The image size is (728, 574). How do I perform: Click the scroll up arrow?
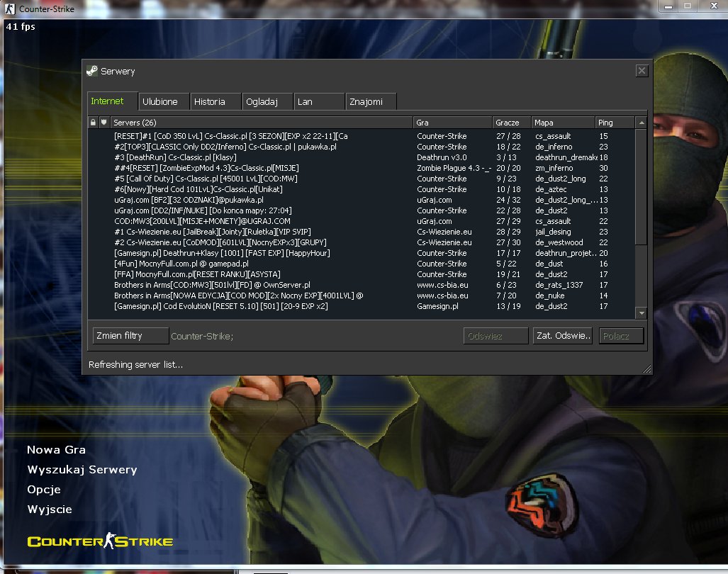coord(642,123)
